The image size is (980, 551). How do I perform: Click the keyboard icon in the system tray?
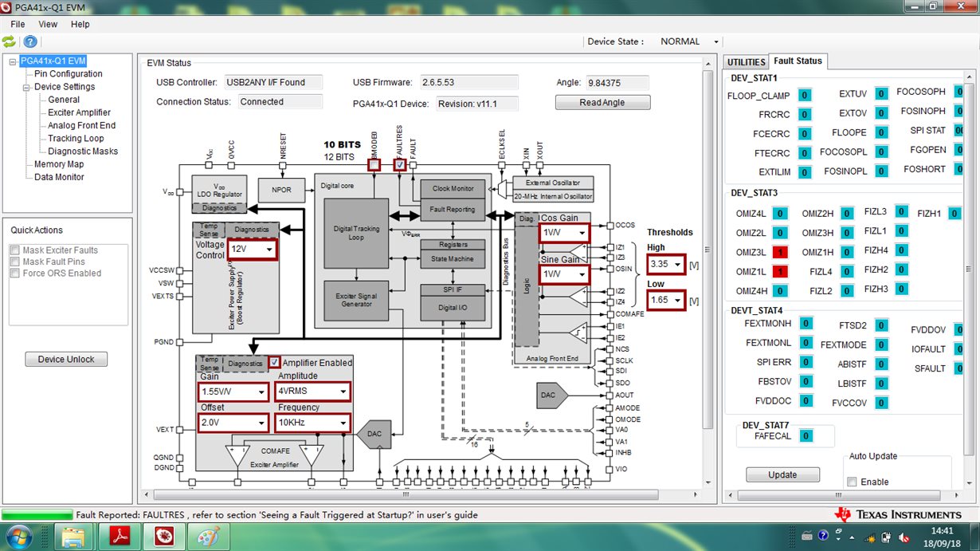pos(807,535)
